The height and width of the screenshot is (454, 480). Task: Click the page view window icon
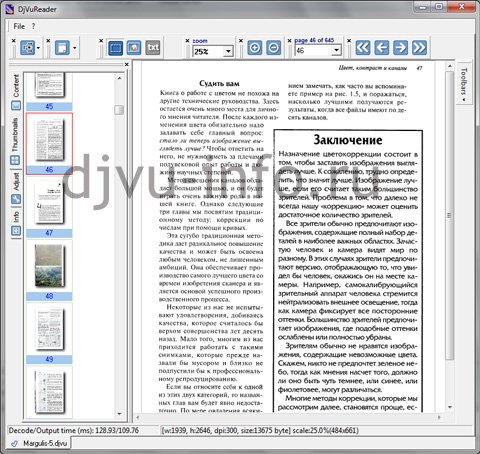pos(62,48)
